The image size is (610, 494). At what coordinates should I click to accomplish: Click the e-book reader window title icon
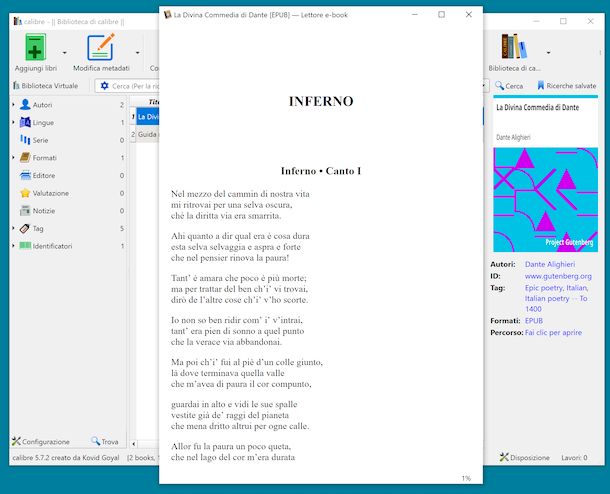pyautogui.click(x=168, y=15)
